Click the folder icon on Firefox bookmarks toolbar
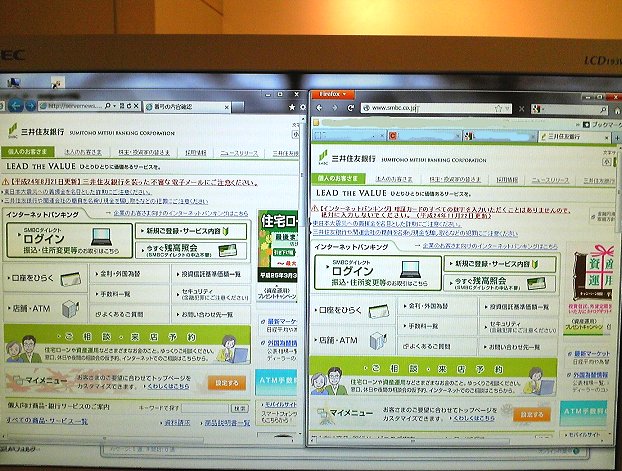This screenshot has width=622, height=471. [316, 122]
